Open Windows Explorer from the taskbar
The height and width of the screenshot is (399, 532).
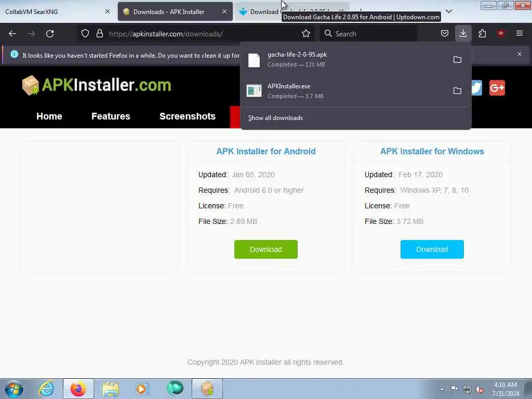click(x=111, y=389)
